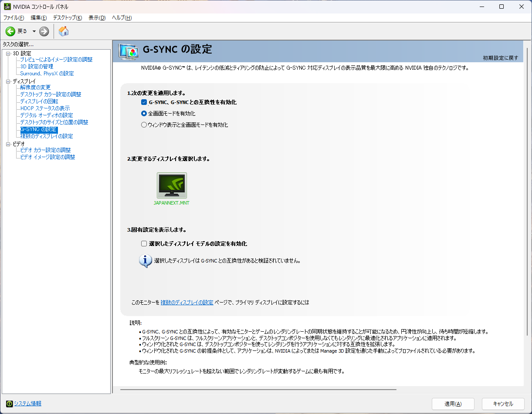Image resolution: width=532 pixels, height=414 pixels.
Task: Collapse the ビデオ tree node
Action: (x=8, y=144)
